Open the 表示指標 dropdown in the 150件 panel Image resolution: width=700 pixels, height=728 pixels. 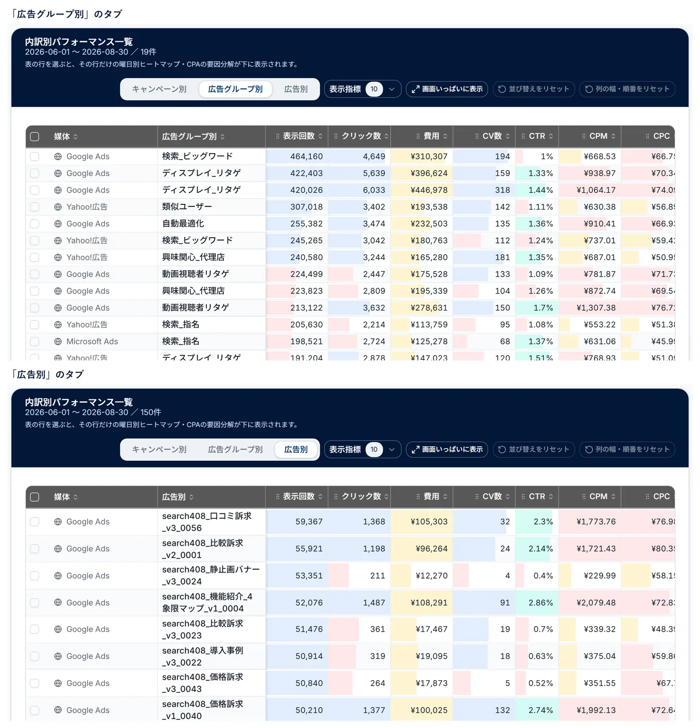pos(362,449)
